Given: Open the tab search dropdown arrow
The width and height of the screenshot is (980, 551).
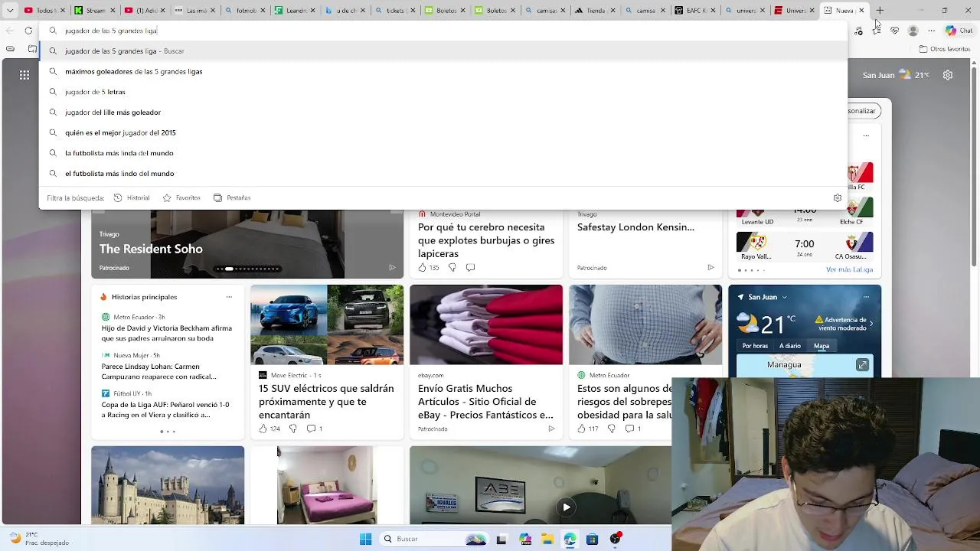Looking at the screenshot, I should tap(10, 10).
